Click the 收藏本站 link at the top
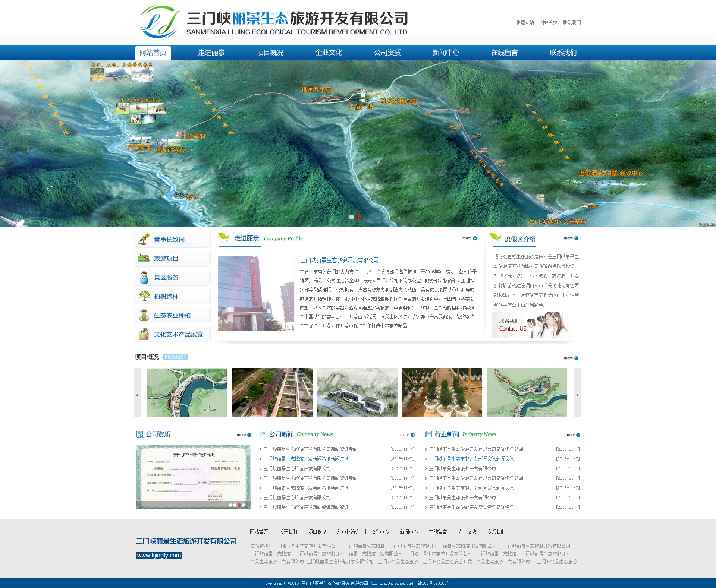This screenshot has height=588, width=716. [x=525, y=22]
